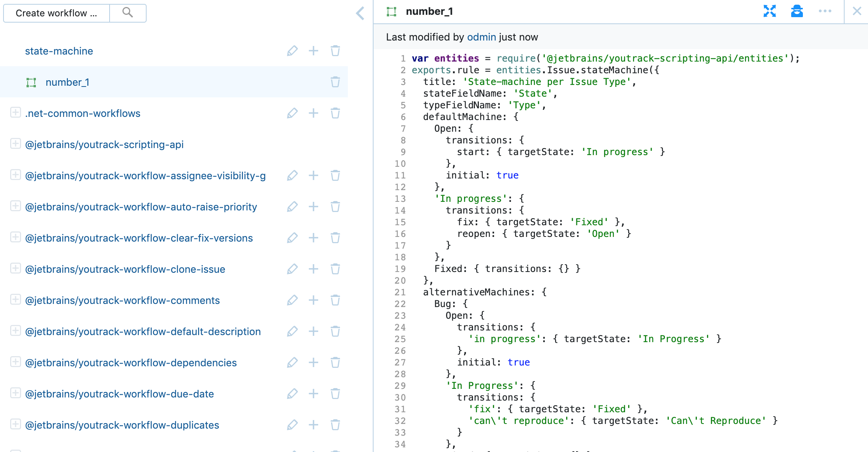Expand the .net-common-workflows tree node

click(15, 113)
